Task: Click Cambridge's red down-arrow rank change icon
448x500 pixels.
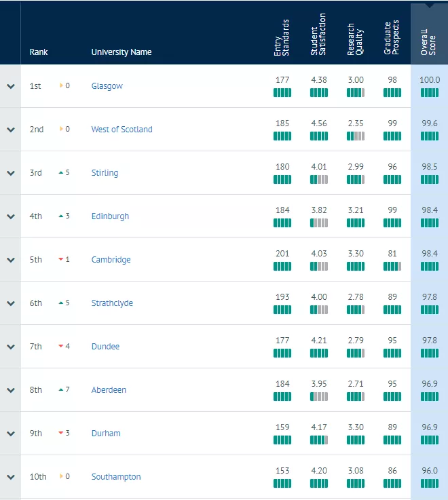Action: 61,259
